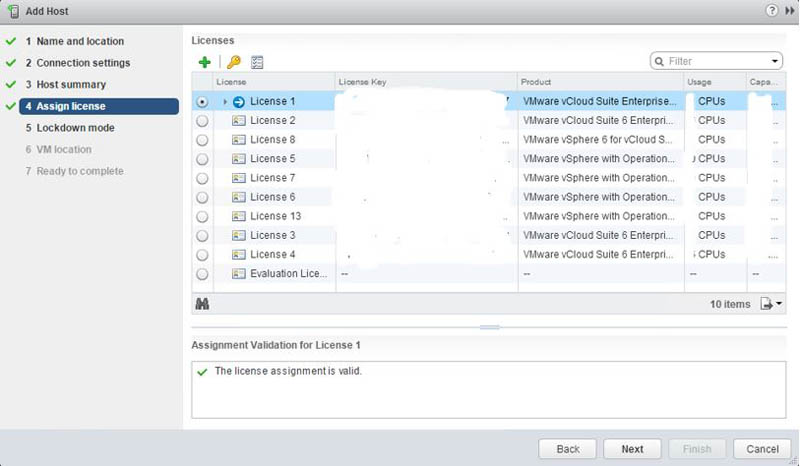Click License 13 row name text
This screenshot has width=800, height=466.
[276, 216]
